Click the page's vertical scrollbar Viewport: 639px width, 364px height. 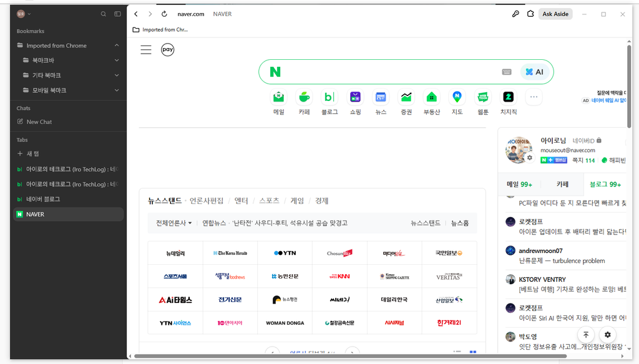pyautogui.click(x=629, y=86)
